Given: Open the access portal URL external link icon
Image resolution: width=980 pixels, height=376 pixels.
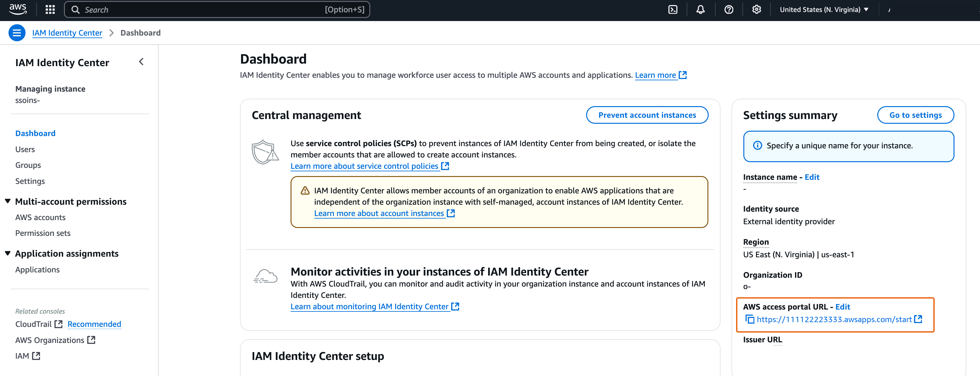Looking at the screenshot, I should 918,319.
